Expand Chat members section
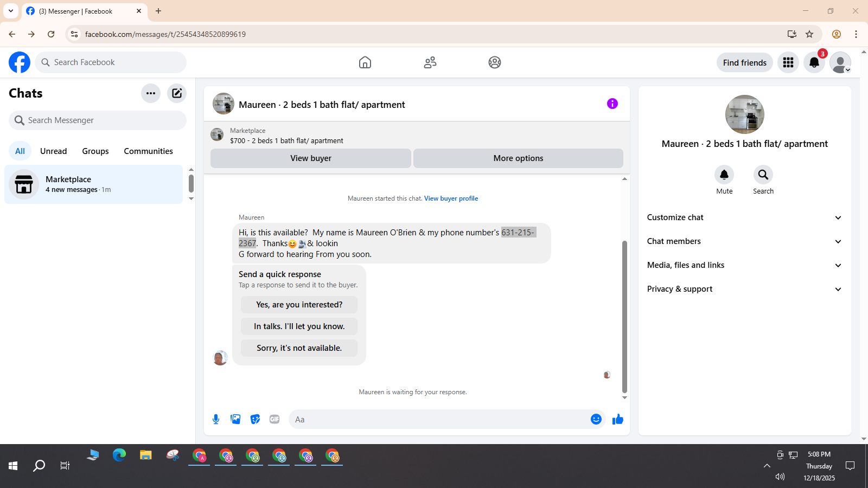Screen dimensions: 868x488 [x=745, y=241]
